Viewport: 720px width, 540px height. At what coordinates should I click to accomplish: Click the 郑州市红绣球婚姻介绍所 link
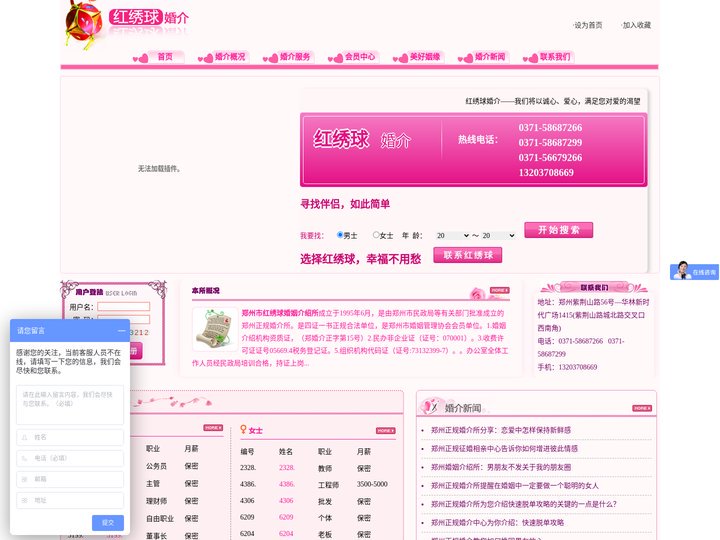(280, 313)
